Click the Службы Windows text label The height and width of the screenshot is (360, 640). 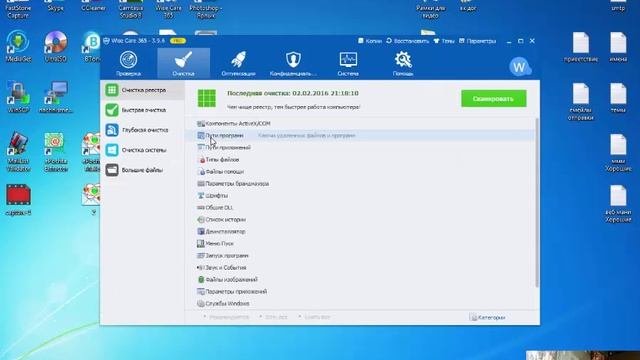point(227,304)
